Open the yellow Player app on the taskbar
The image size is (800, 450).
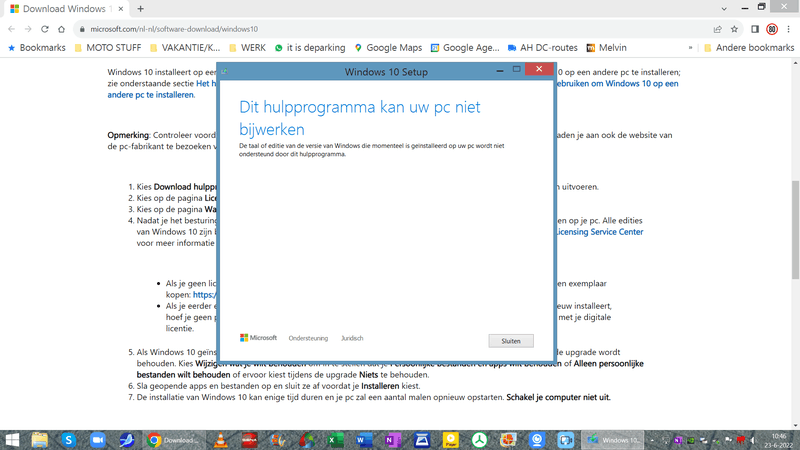click(x=451, y=440)
